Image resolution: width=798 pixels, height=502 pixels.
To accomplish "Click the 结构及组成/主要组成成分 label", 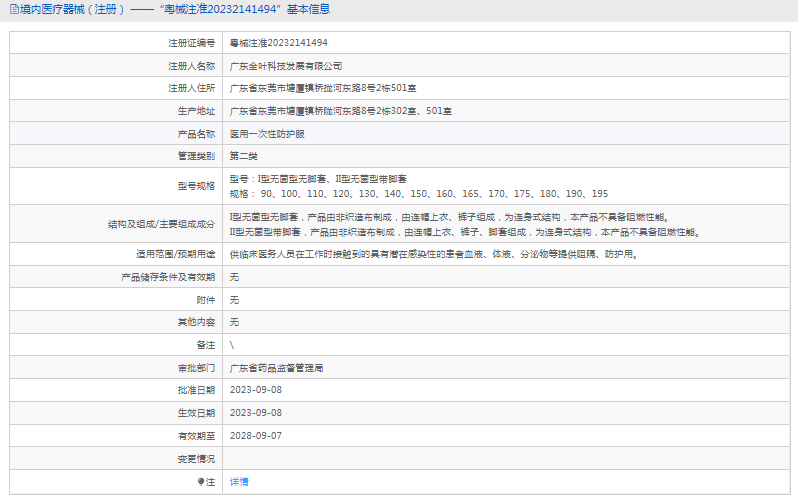I will pos(161,225).
